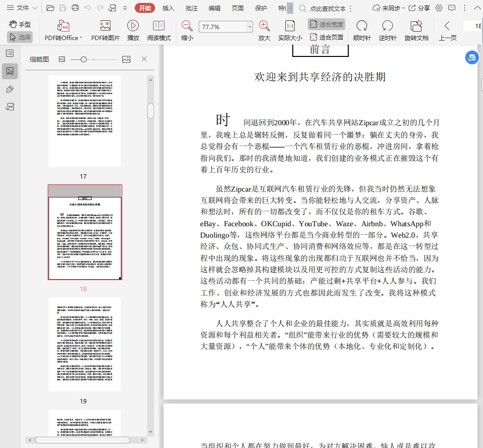Screen dimensions: 483x448
Task: Select page 19 thumbnail
Action: [x=84, y=344]
